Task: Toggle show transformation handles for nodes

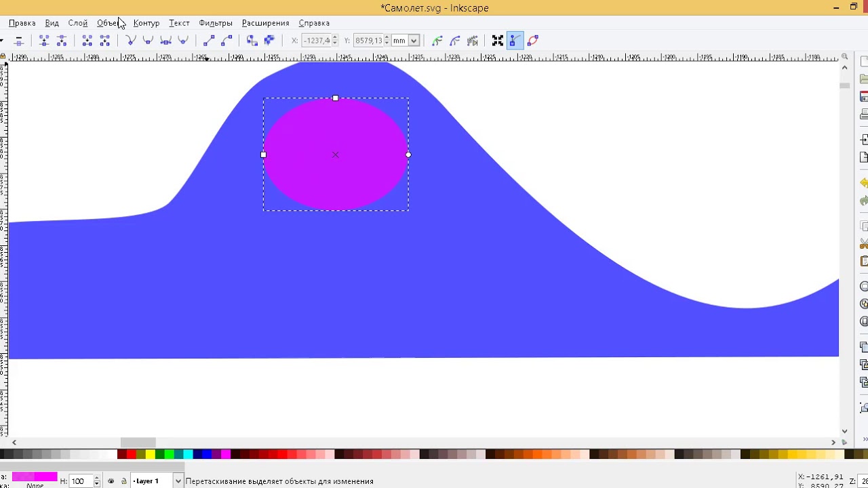Action: coord(497,41)
